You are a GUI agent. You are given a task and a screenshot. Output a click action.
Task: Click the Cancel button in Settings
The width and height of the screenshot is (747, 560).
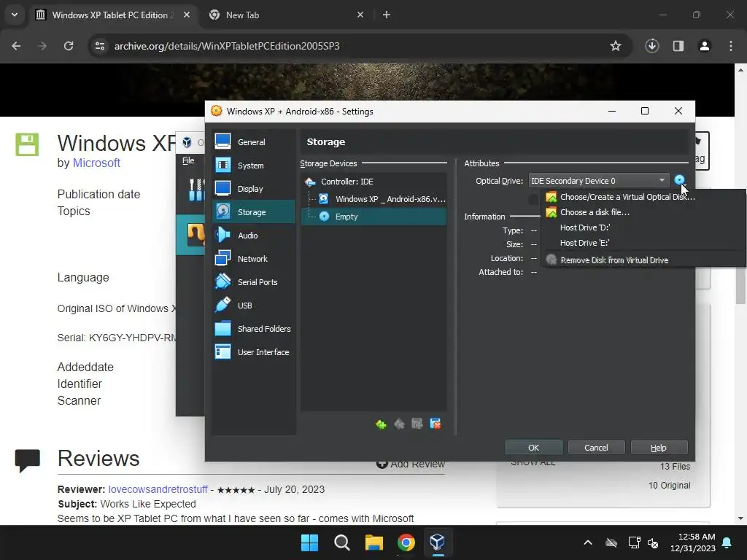click(x=596, y=448)
